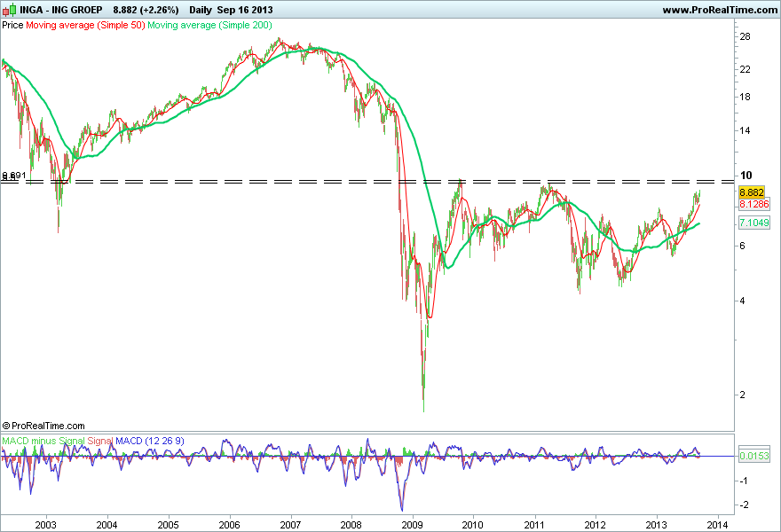Viewport: 781px width, 532px height.
Task: Click the bold '10' price axis label
Action: click(746, 176)
